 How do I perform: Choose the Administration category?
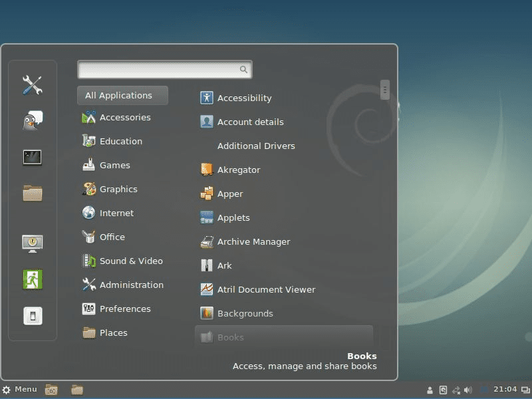click(131, 285)
